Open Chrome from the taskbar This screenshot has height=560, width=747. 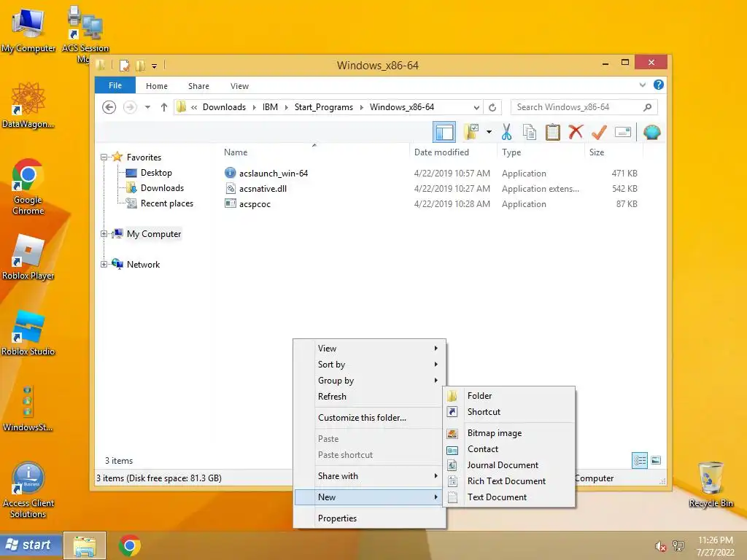(130, 545)
